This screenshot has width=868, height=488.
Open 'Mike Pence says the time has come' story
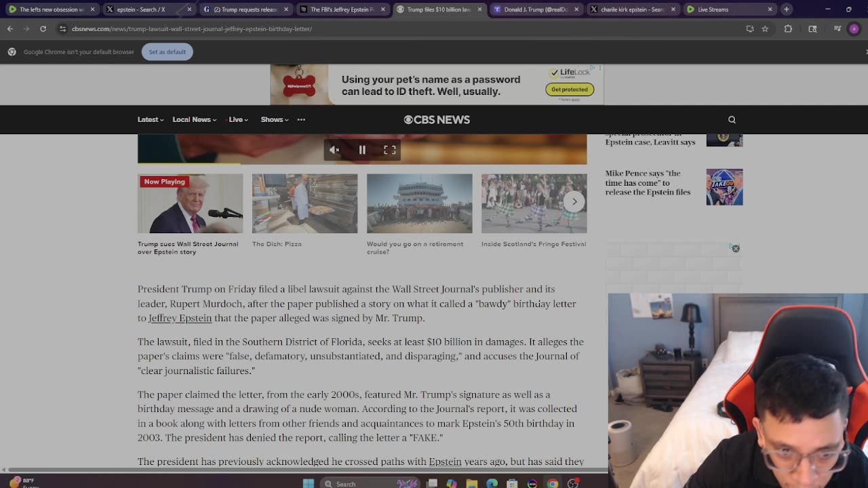648,183
